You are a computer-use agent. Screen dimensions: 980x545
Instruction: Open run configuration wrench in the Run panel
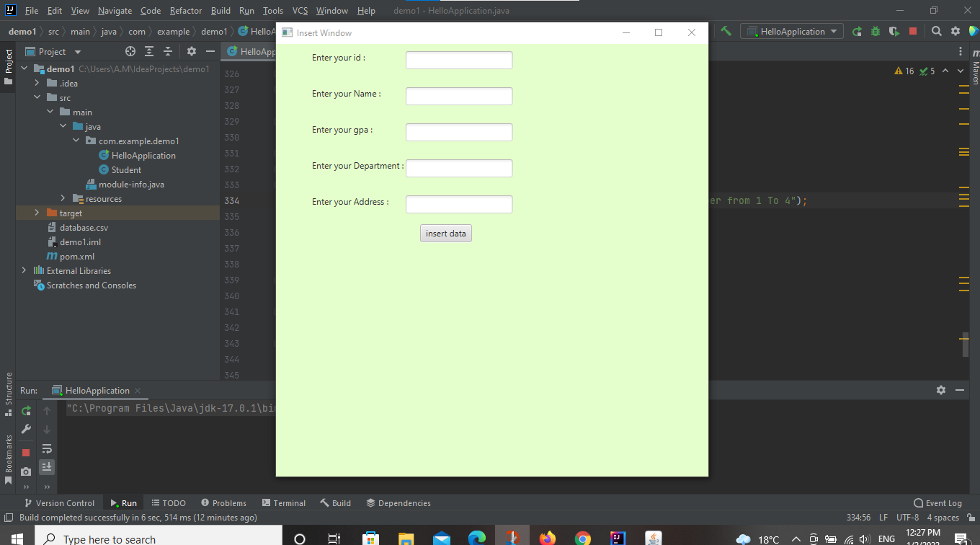coord(26,429)
